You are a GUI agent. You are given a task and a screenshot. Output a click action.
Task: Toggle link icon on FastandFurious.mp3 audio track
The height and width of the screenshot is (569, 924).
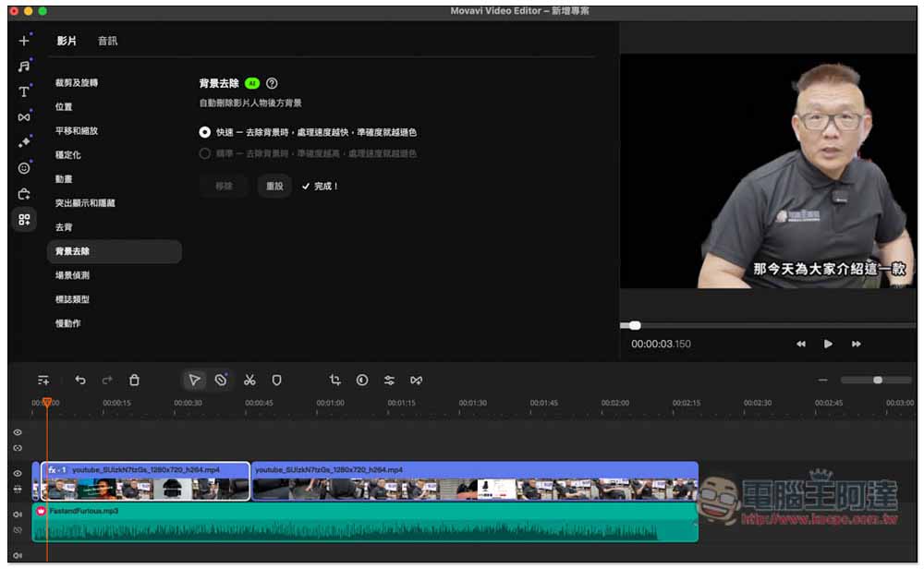point(18,531)
